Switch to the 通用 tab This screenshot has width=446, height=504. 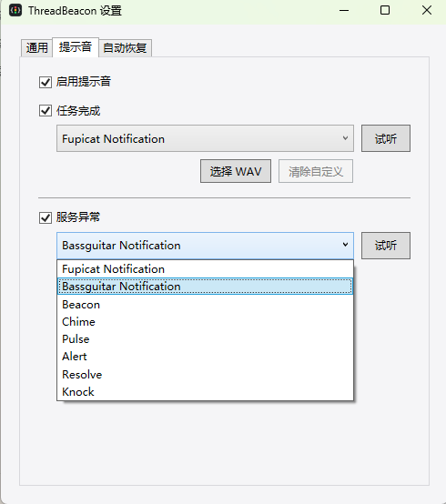tap(36, 48)
